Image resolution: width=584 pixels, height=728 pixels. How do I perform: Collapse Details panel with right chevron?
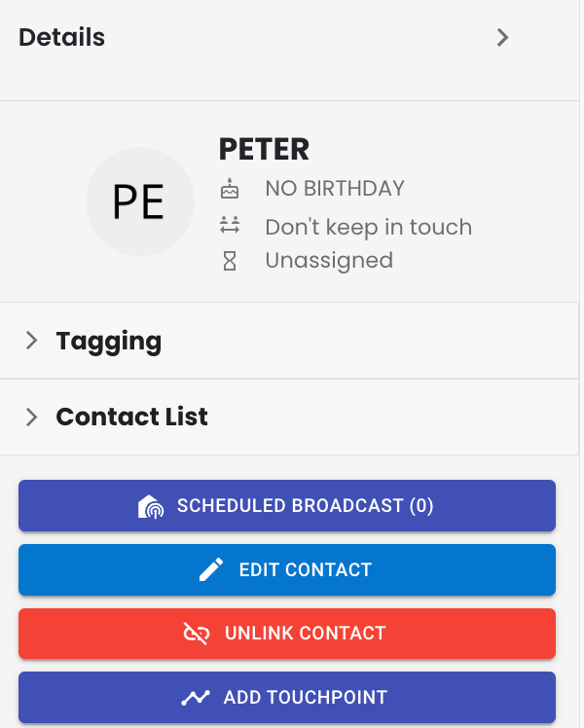point(502,38)
